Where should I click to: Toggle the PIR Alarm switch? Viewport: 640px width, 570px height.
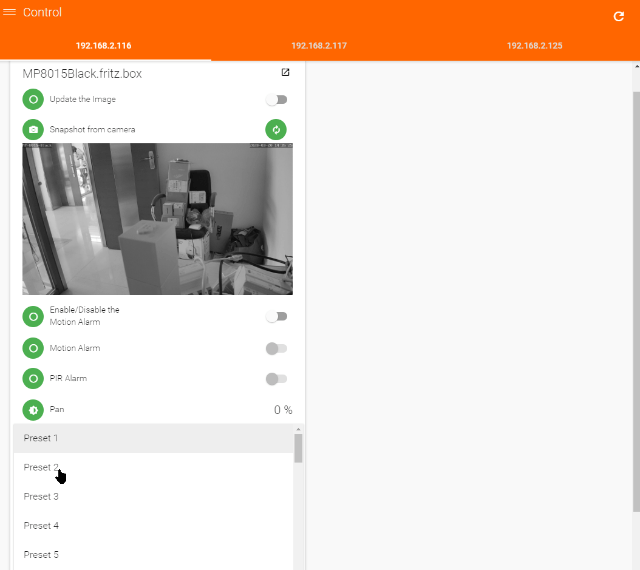coord(276,379)
